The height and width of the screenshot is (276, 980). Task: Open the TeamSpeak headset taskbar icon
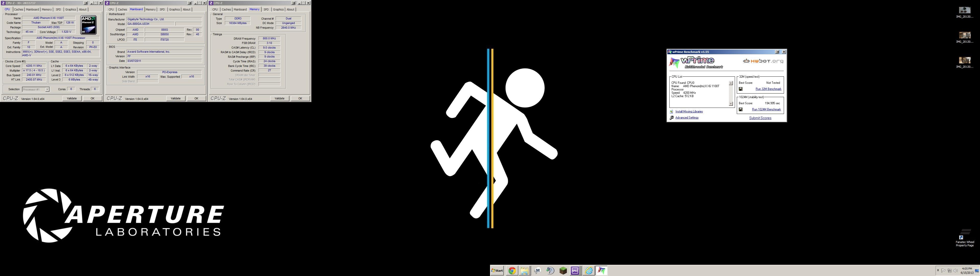pos(550,271)
